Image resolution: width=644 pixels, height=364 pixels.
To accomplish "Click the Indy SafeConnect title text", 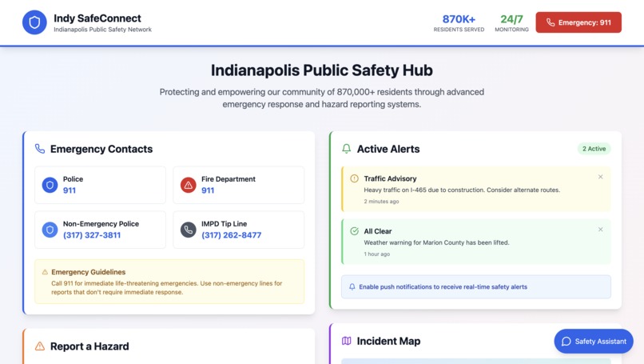I will tap(97, 18).
